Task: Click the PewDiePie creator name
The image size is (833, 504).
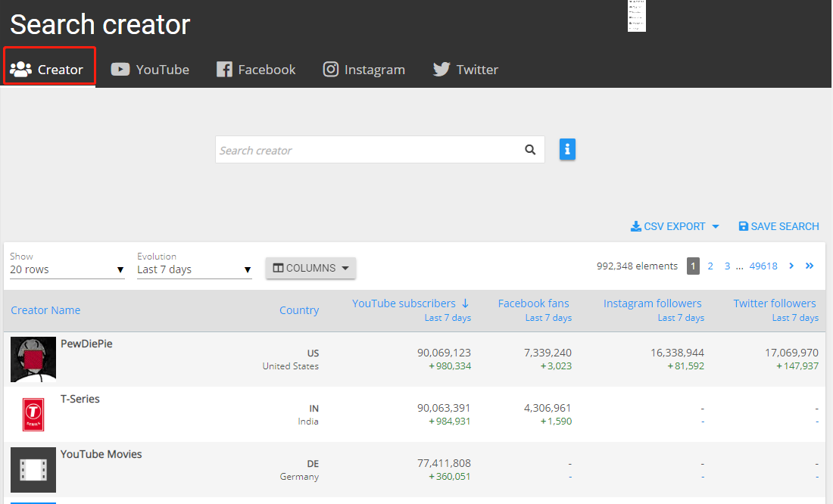Action: [86, 344]
